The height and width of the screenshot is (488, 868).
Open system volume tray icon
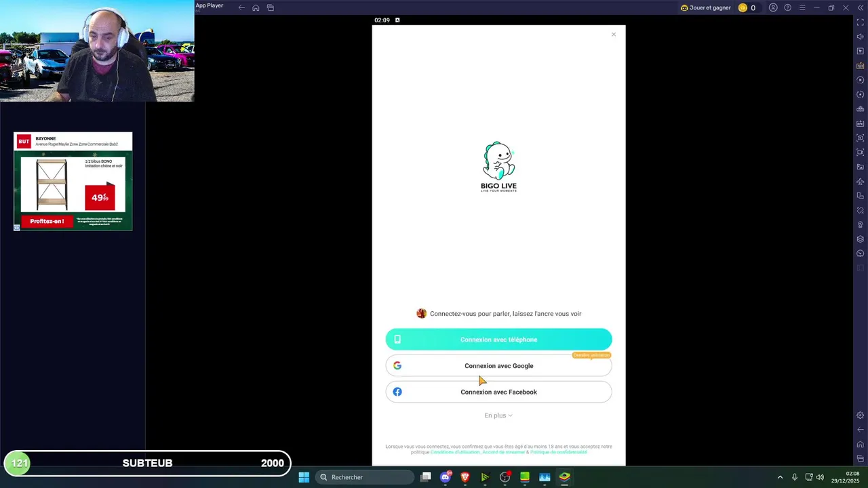pyautogui.click(x=820, y=477)
